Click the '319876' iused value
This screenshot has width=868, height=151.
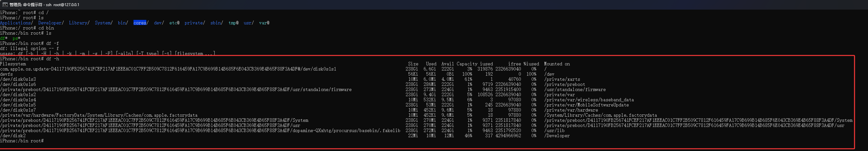485,69
